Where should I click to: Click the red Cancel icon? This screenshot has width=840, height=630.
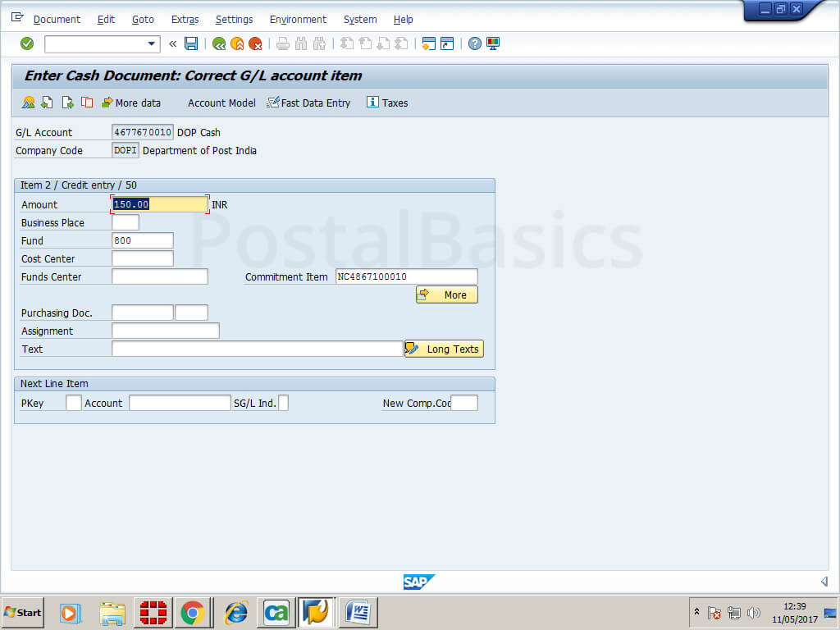[255, 43]
